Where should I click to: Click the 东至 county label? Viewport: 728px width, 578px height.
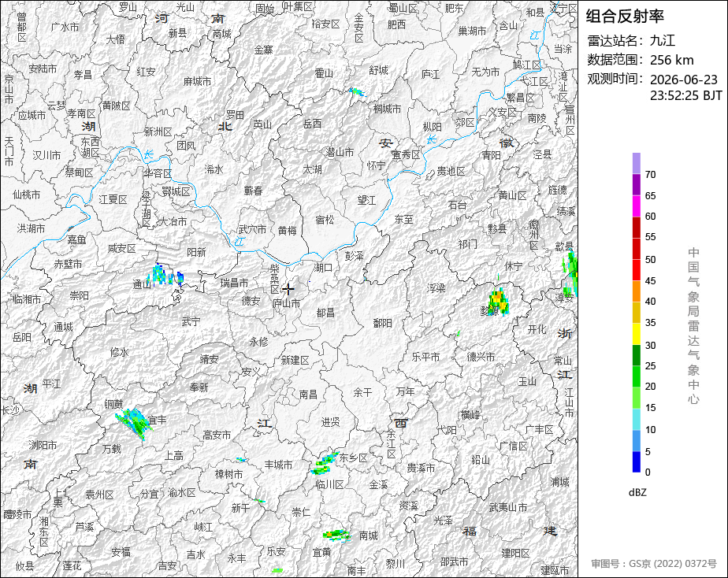pos(403,219)
